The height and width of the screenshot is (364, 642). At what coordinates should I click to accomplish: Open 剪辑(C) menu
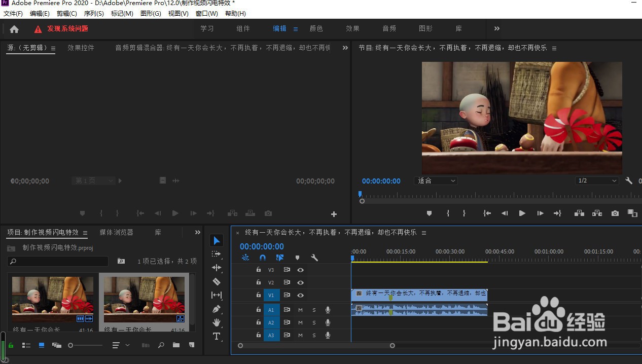point(67,14)
